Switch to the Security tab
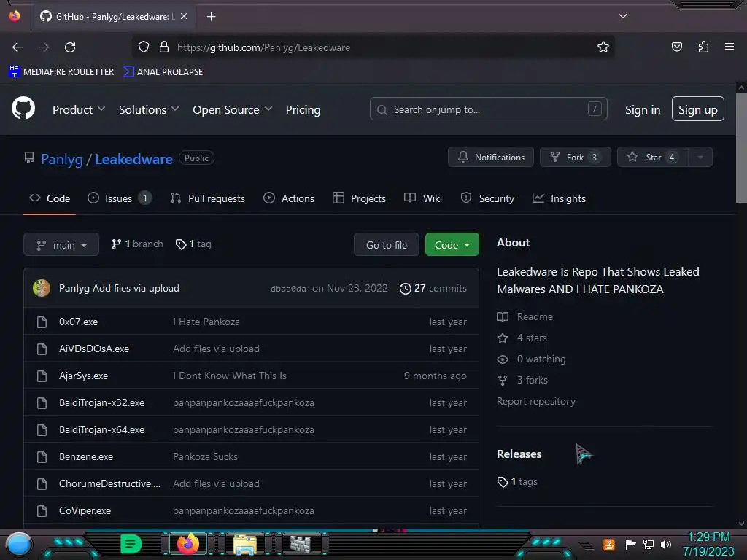This screenshot has height=560, width=747. tap(487, 198)
